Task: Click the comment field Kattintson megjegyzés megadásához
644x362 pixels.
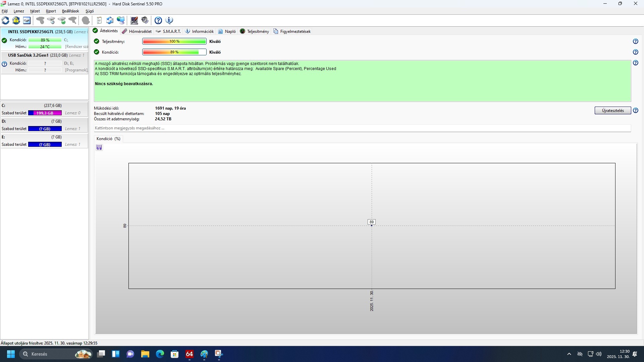Action: (x=362, y=128)
